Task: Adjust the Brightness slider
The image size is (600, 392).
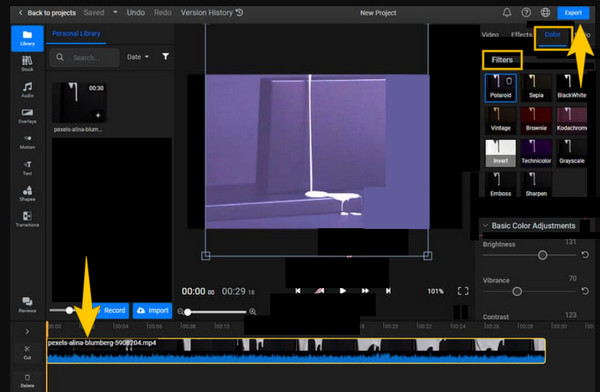Action: point(530,255)
